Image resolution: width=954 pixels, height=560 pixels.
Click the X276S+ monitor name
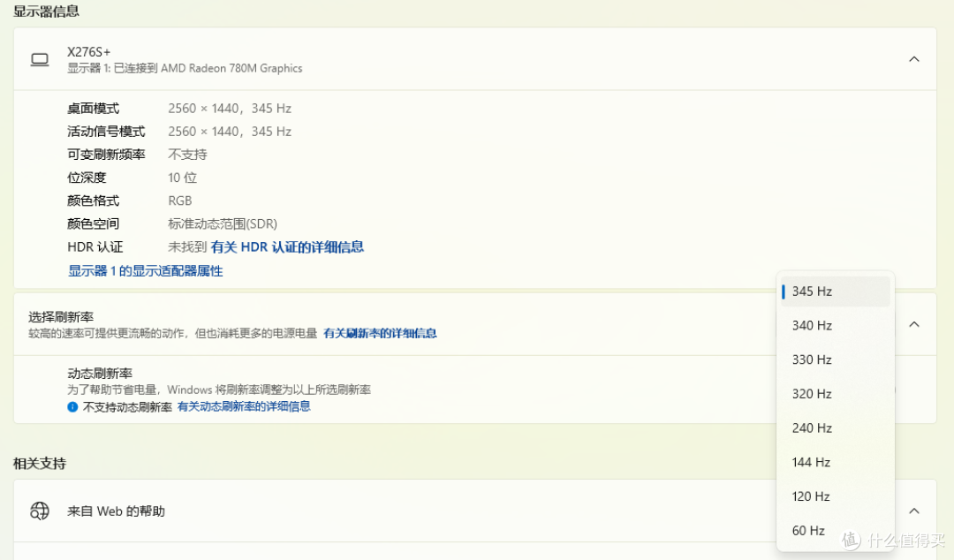click(89, 52)
